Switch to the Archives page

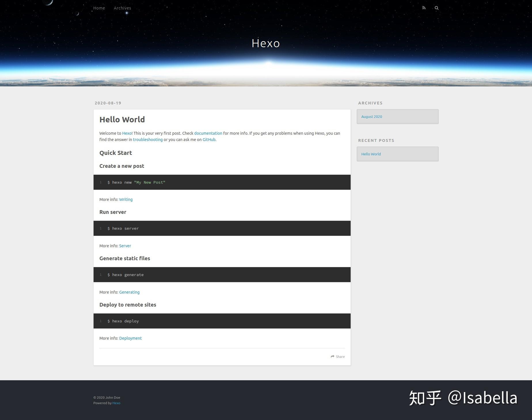(122, 8)
